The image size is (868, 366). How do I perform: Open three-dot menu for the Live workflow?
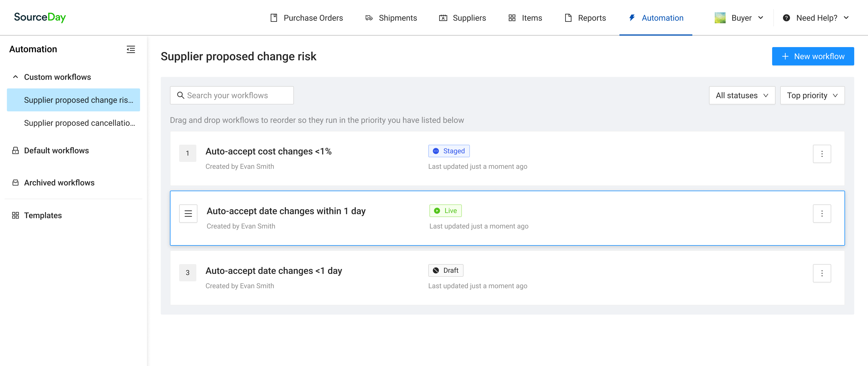tap(821, 213)
